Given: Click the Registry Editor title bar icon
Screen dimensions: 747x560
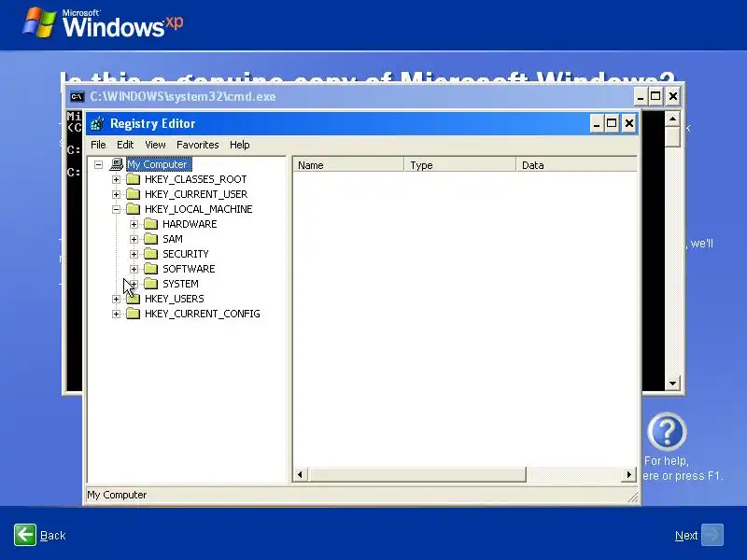Looking at the screenshot, I should 97,124.
